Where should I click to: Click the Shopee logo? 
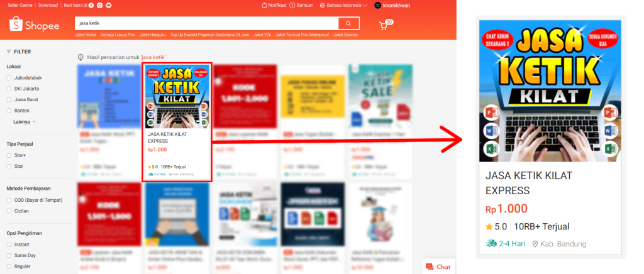coord(35,25)
